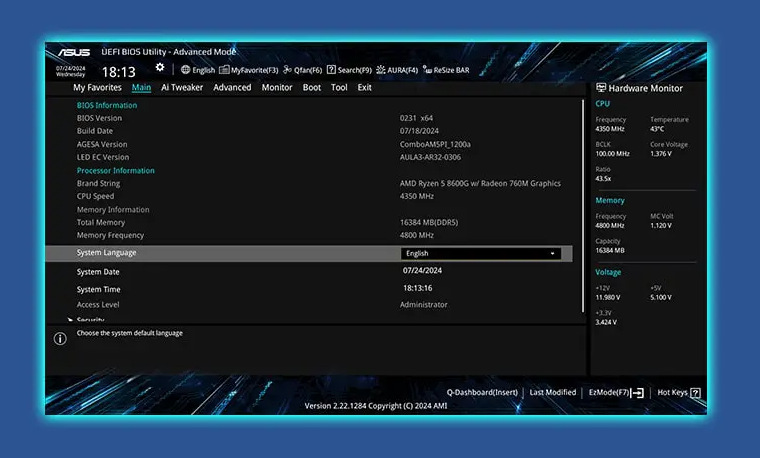Click Memory Frequency value 4800 MHz
Screen dimensions: 760x458
(x=417, y=235)
